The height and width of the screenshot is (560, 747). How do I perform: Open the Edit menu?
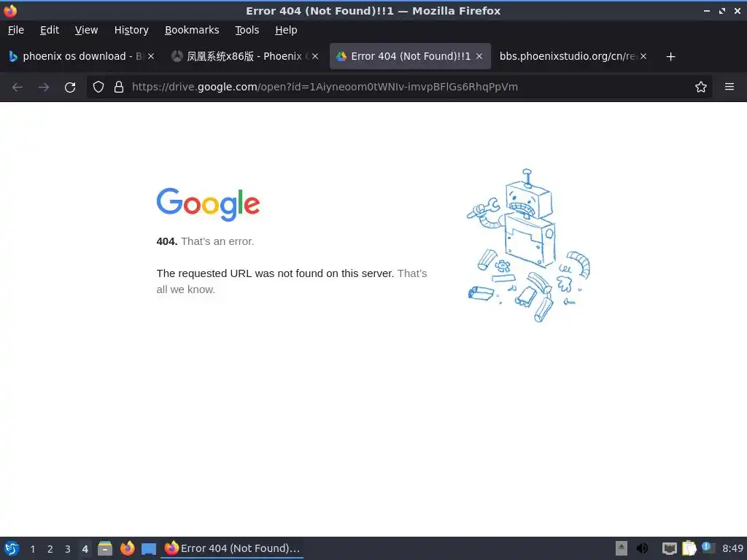(x=50, y=30)
